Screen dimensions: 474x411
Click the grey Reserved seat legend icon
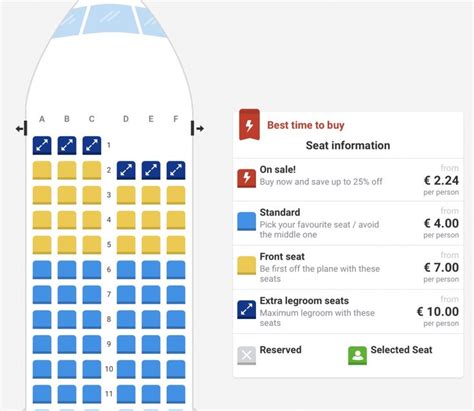pyautogui.click(x=247, y=355)
